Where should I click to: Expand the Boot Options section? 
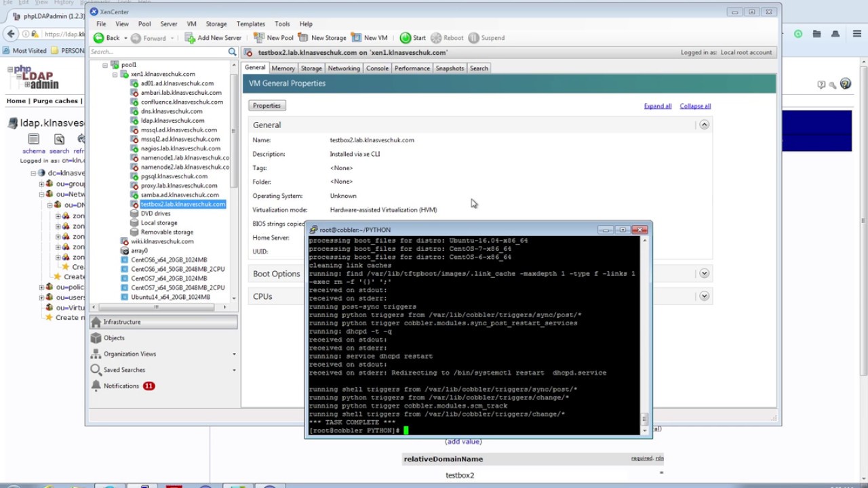point(704,274)
